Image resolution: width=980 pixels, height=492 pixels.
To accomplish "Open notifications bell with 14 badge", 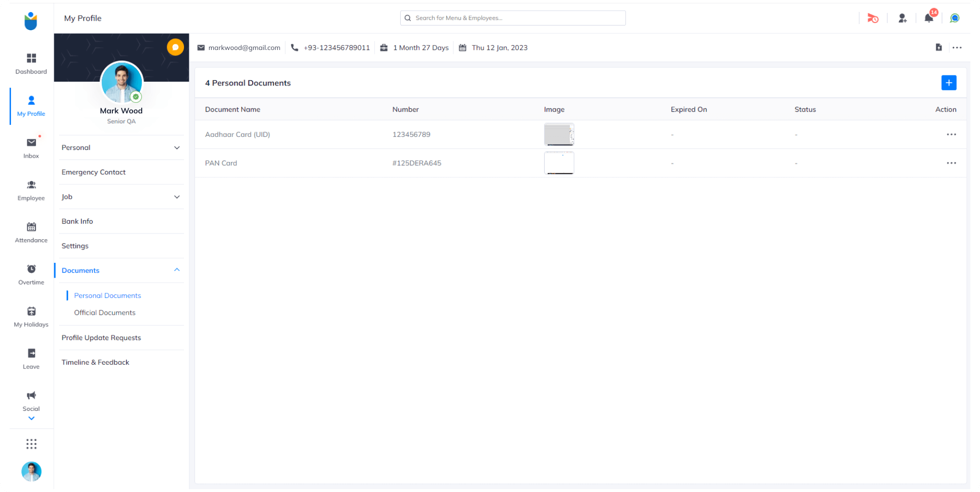I will 929,18.
